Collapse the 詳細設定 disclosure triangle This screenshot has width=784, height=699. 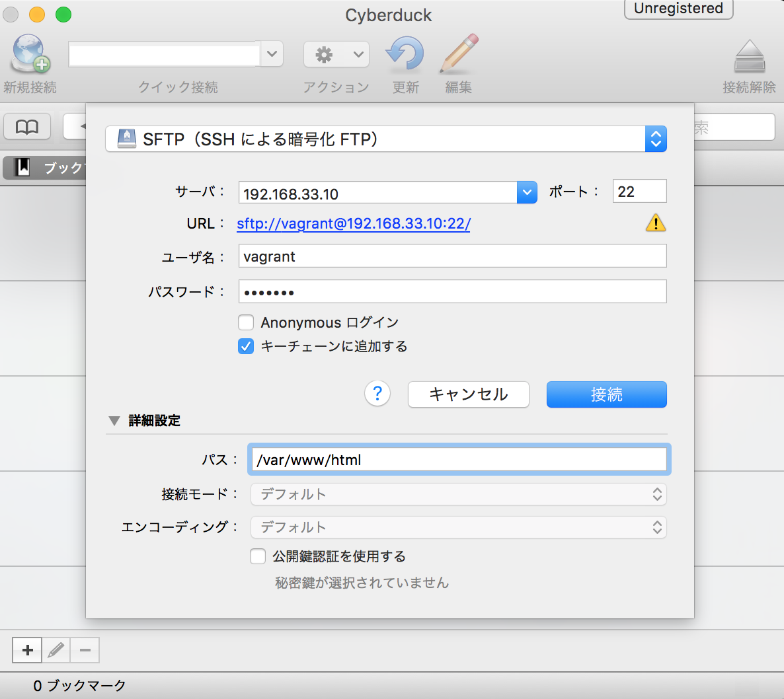click(114, 421)
